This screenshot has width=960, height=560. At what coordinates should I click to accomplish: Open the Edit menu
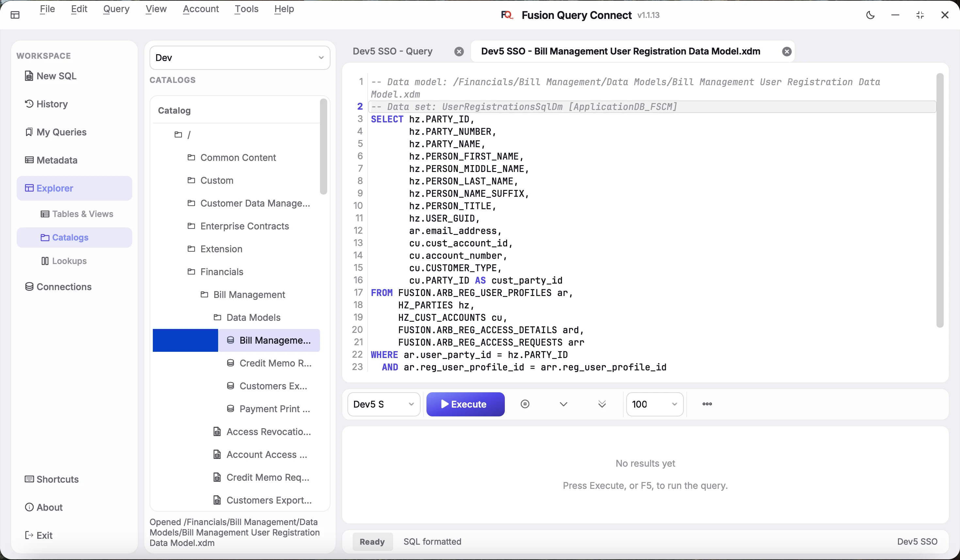(79, 9)
